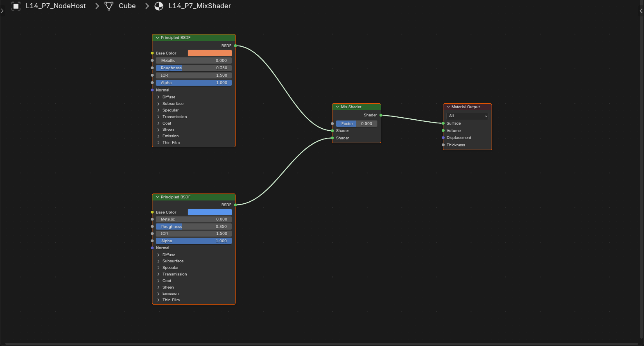Click Surface input socket on Material Output
644x346 pixels.
[443, 123]
